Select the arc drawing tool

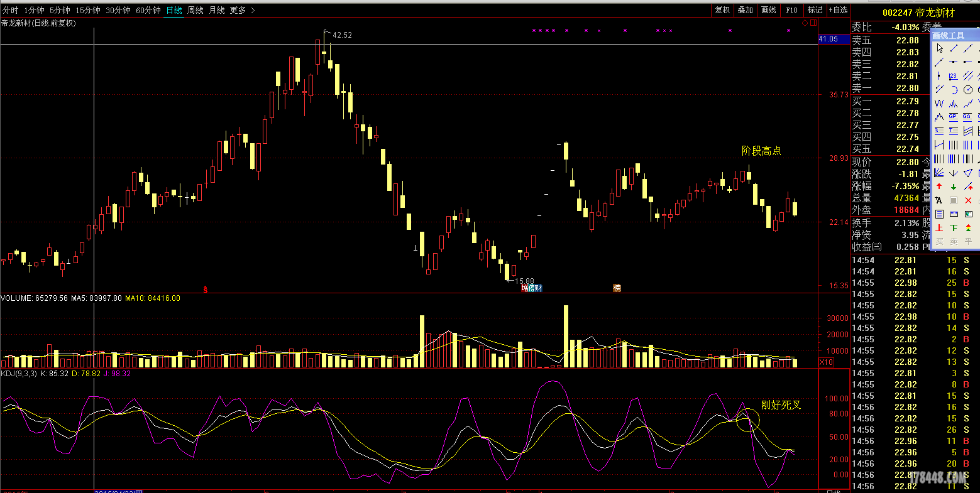(x=954, y=89)
